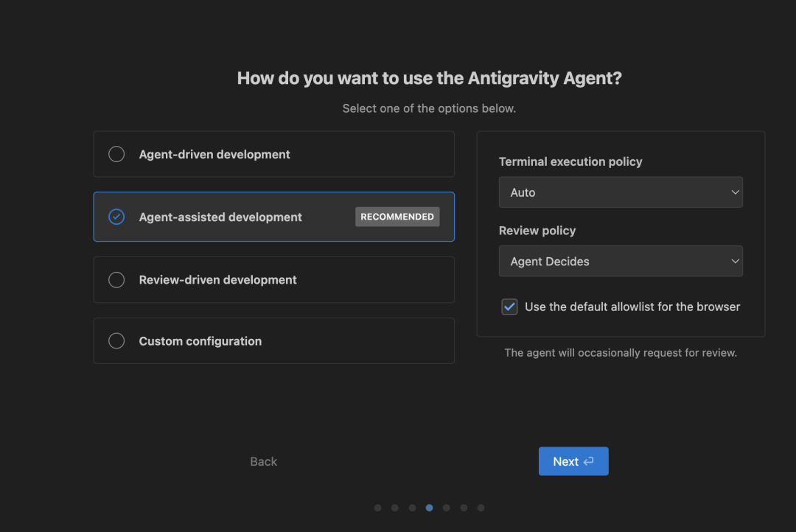This screenshot has height=532, width=796.
Task: Select the Agent-driven development radio button
Action: [116, 154]
